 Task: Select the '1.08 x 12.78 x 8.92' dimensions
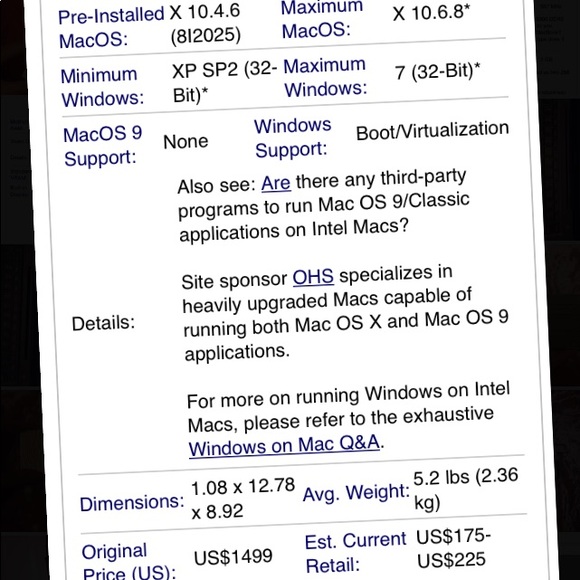pyautogui.click(x=243, y=498)
